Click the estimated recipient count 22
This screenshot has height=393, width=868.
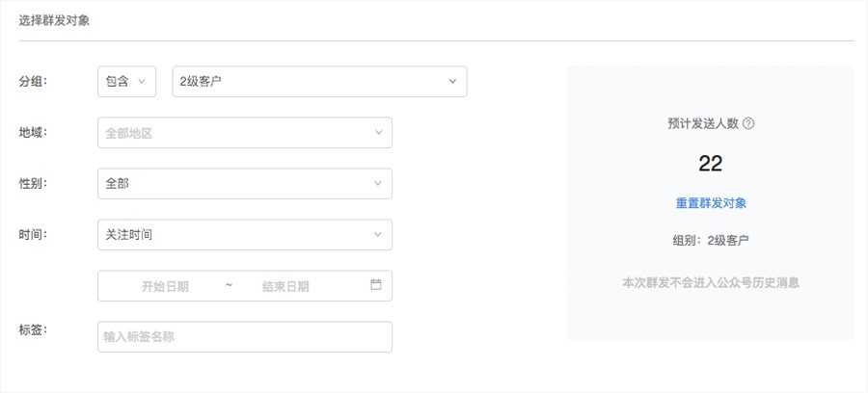(711, 164)
